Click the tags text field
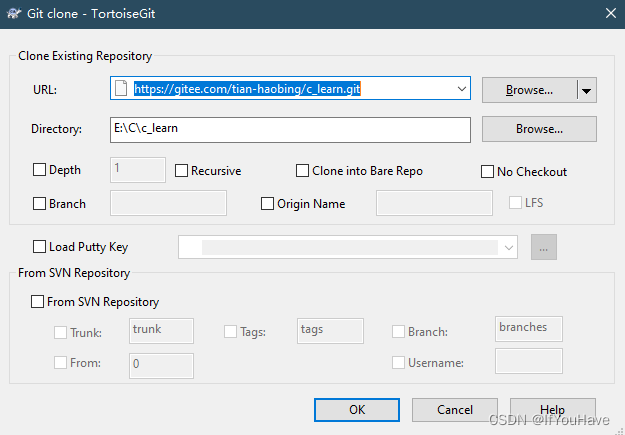 tap(330, 331)
